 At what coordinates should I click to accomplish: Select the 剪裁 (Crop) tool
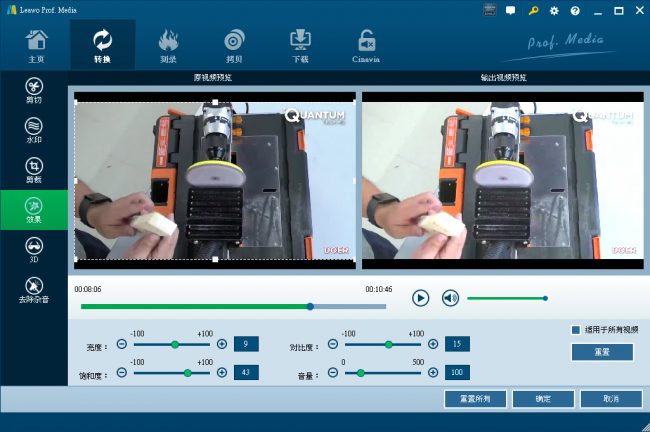point(34,170)
